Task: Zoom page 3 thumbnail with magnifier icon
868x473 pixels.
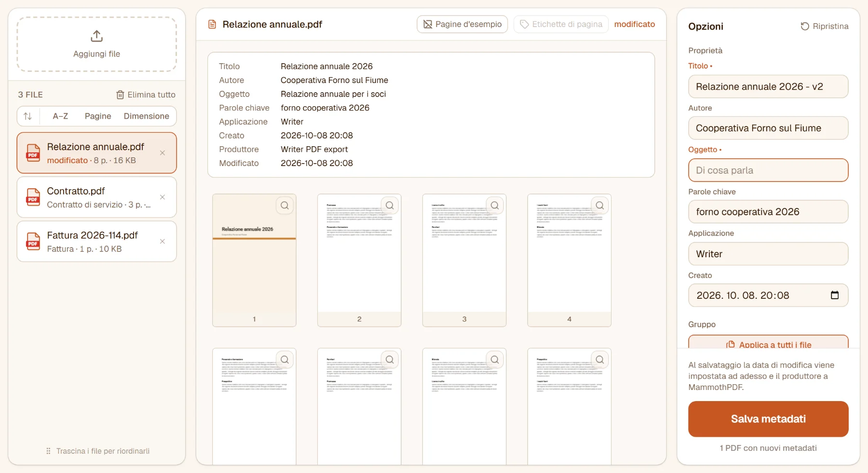Action: tap(495, 206)
